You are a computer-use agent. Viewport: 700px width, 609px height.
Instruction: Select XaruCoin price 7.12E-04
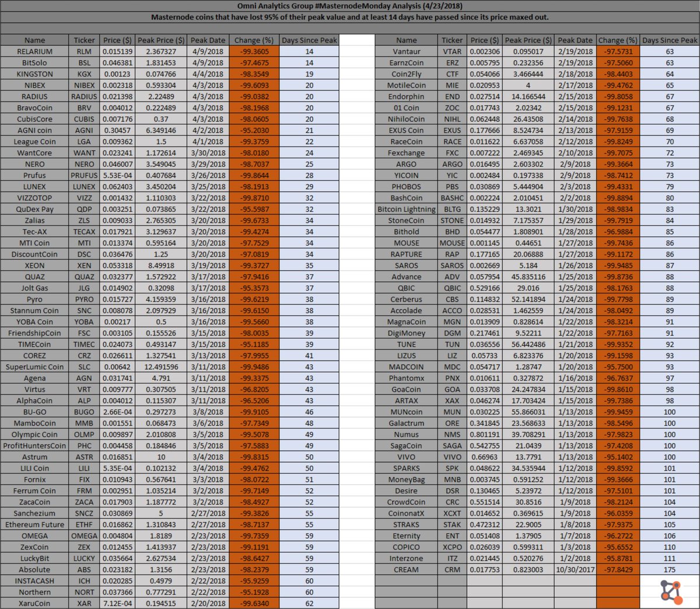117,604
